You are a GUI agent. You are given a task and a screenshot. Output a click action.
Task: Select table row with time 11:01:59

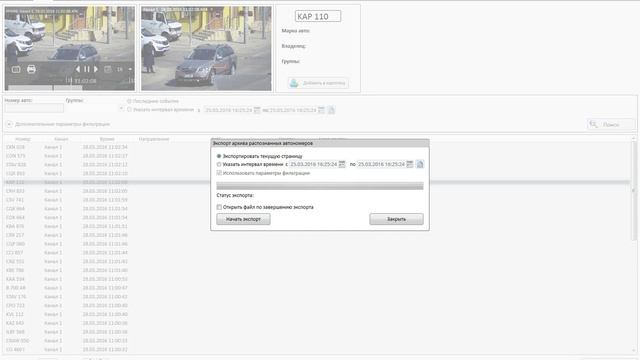pos(317,200)
